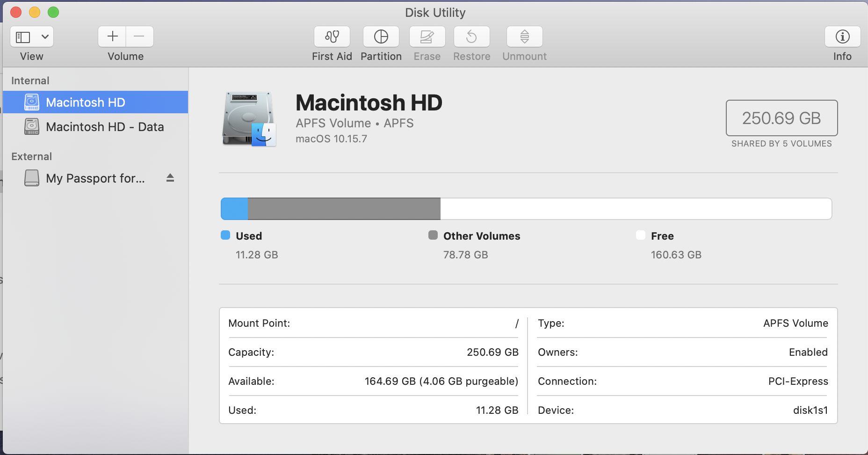Click the Type value APFS Volume
Screen dimensions: 868x455
(x=796, y=323)
